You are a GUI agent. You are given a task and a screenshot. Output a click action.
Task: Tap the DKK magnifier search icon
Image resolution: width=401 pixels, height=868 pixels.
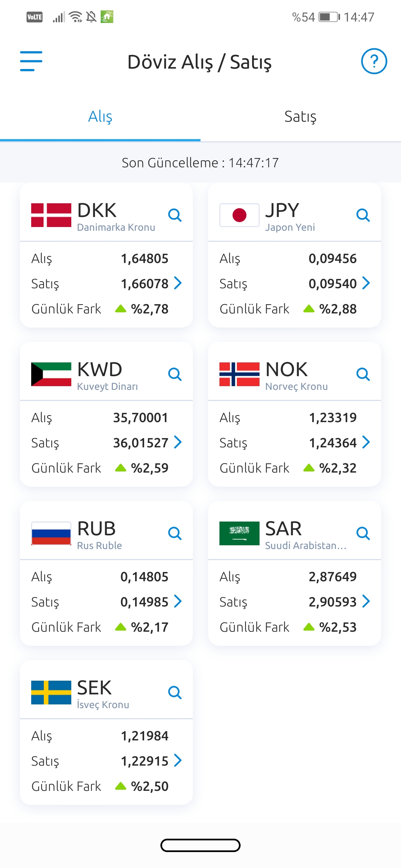point(175,215)
